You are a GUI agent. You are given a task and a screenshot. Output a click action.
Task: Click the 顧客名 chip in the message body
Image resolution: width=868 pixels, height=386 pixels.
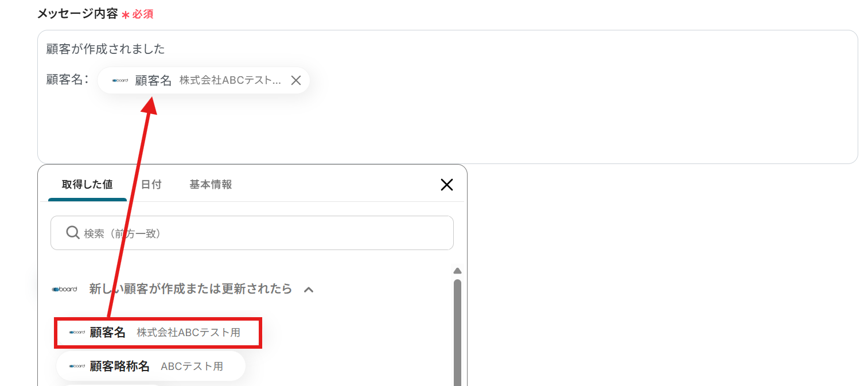pos(204,80)
